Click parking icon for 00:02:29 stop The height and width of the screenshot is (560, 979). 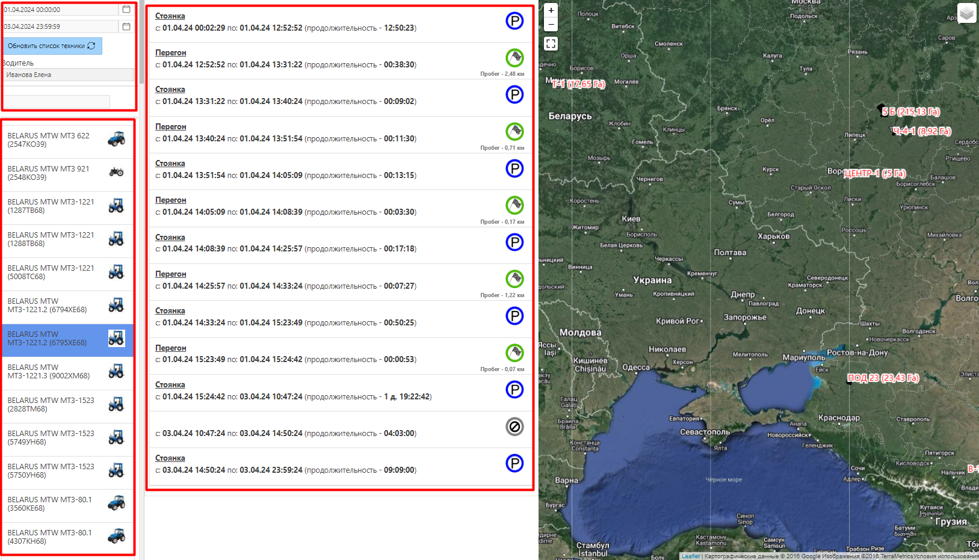514,21
